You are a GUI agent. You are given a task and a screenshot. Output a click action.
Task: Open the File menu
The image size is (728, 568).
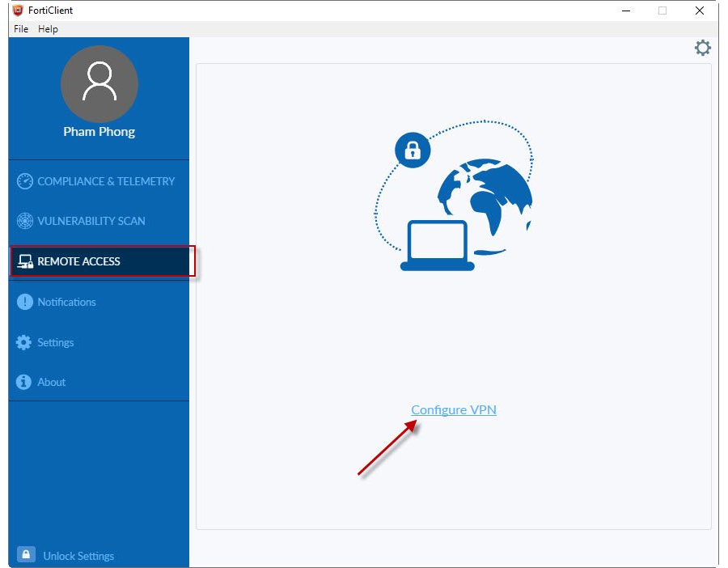point(21,29)
